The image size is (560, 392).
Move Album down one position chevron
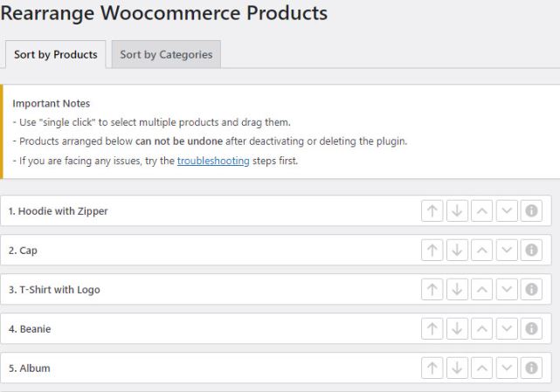point(507,368)
